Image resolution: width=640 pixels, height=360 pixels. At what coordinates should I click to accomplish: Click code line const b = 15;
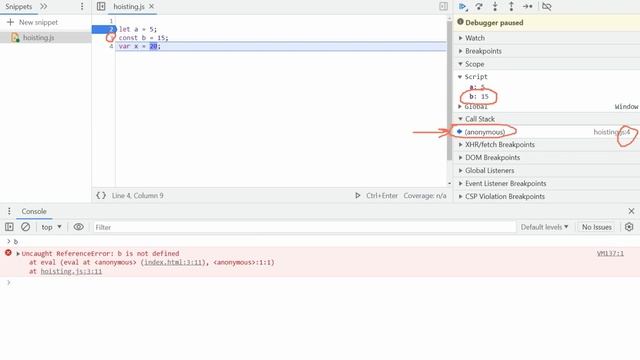(143, 38)
